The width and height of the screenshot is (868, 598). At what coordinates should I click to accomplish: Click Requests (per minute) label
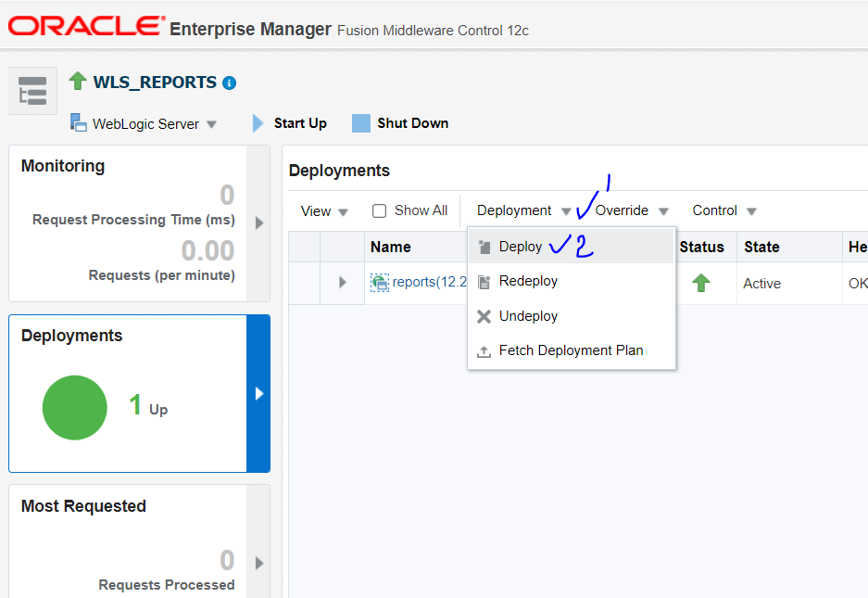pyautogui.click(x=161, y=275)
